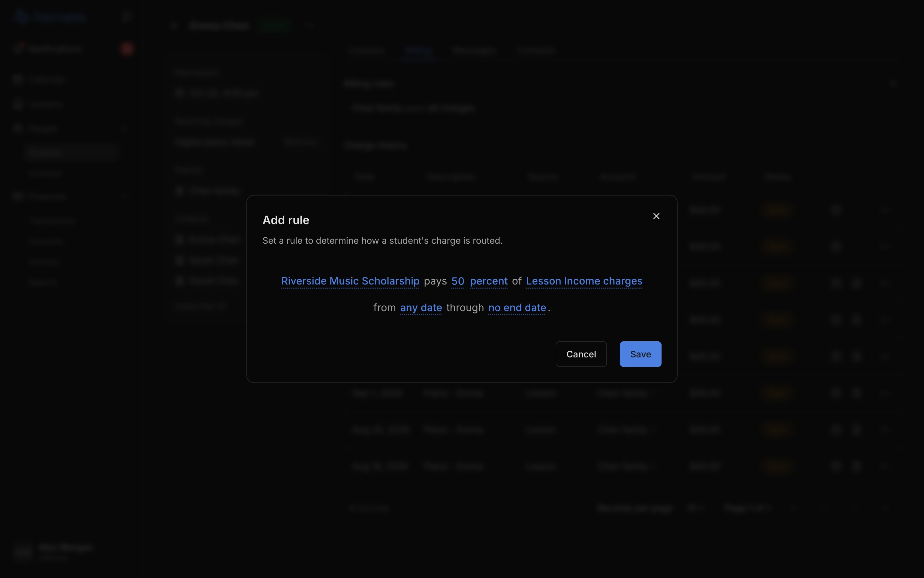
Task: Close the Add rule dialog
Action: 656,216
